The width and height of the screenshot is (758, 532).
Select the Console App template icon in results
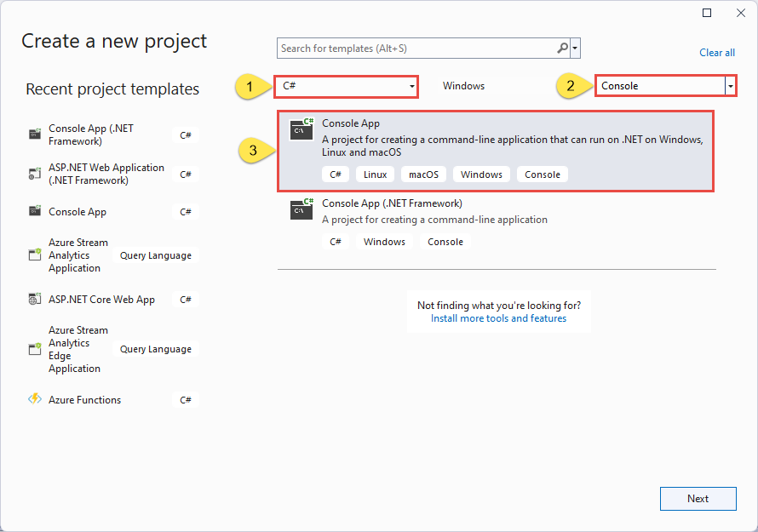(x=301, y=129)
